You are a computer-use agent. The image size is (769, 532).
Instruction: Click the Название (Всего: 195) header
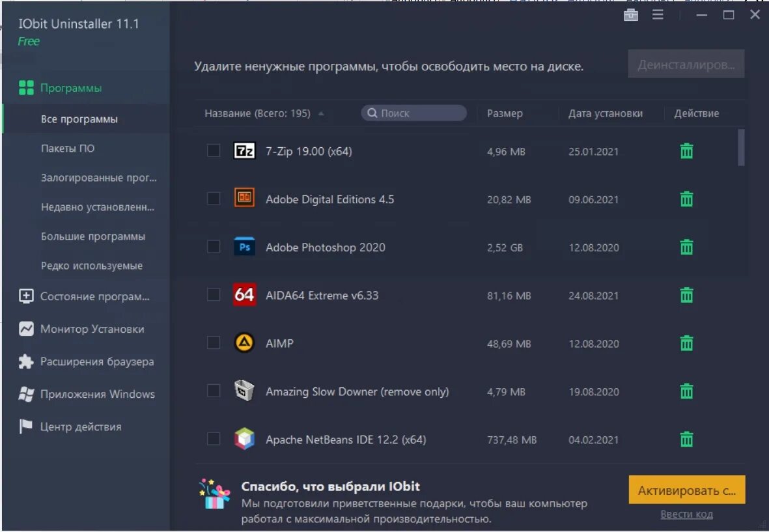(x=257, y=113)
